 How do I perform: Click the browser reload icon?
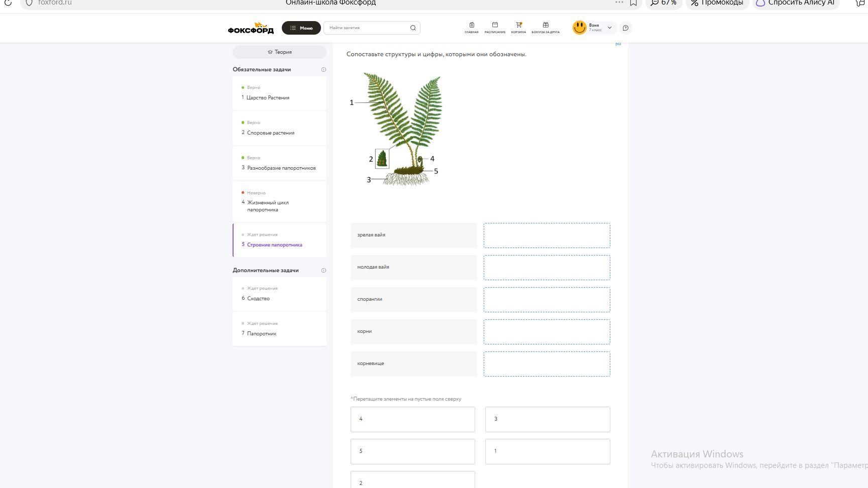click(8, 3)
